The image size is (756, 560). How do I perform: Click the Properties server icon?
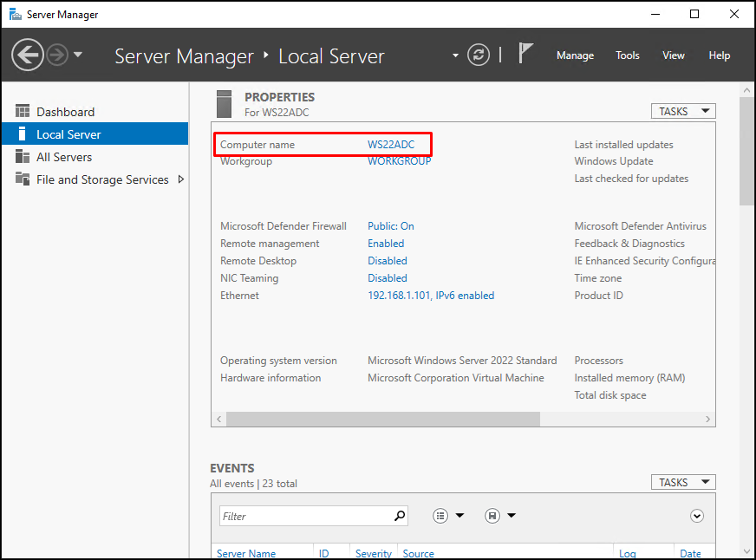tap(225, 104)
